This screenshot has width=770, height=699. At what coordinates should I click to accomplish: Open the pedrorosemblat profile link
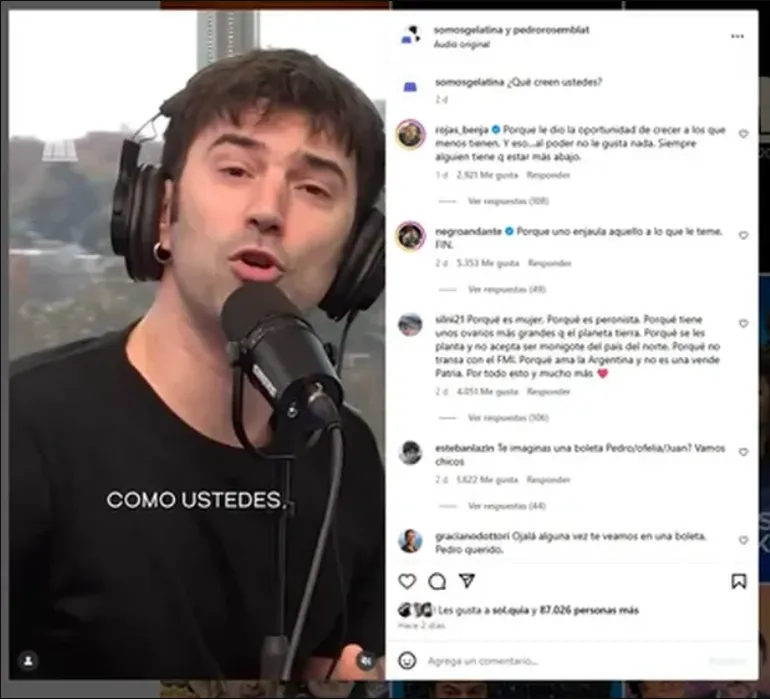[551, 30]
